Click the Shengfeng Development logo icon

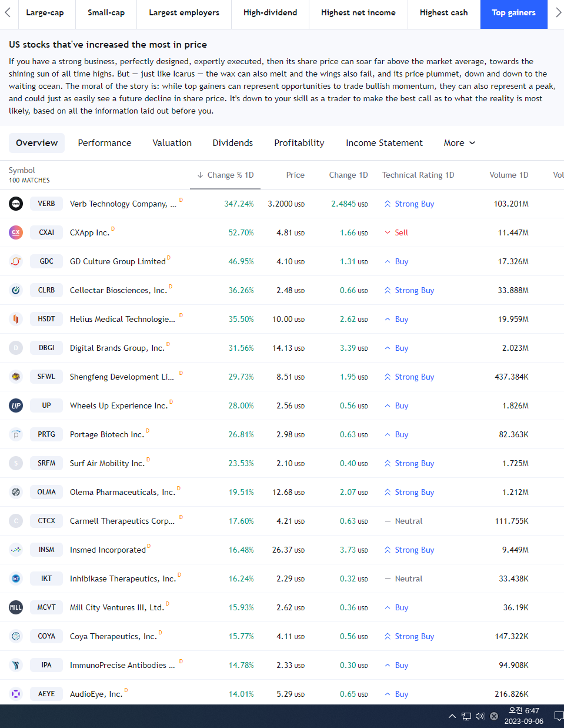[16, 377]
